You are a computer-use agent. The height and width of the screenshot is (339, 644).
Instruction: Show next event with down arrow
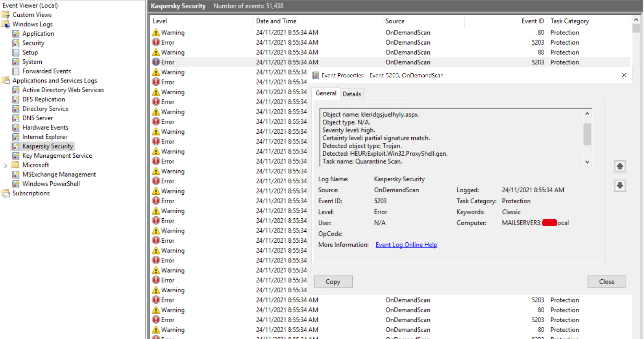point(620,185)
